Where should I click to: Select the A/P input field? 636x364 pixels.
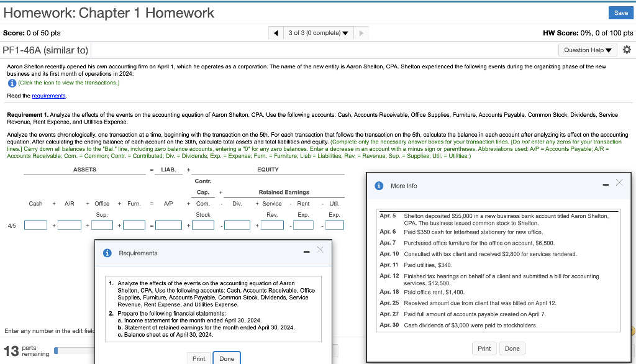168,225
